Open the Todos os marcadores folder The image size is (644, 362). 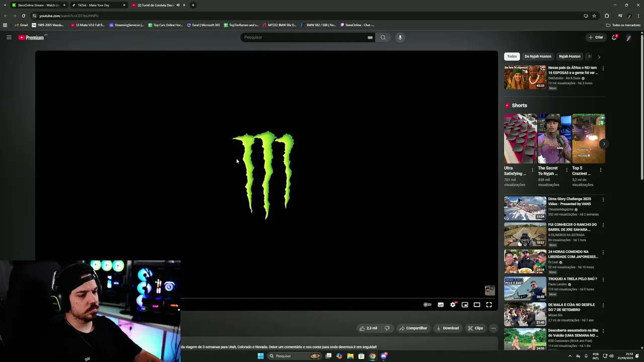point(623,25)
